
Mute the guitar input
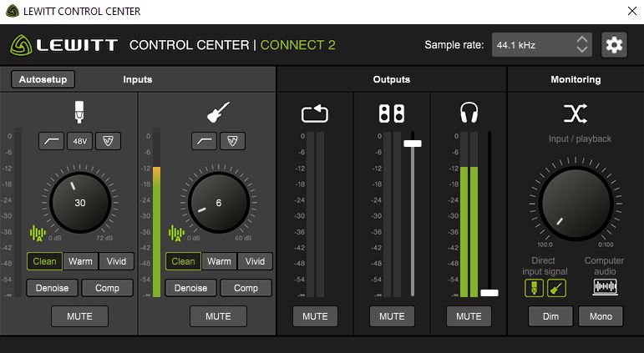(x=218, y=316)
